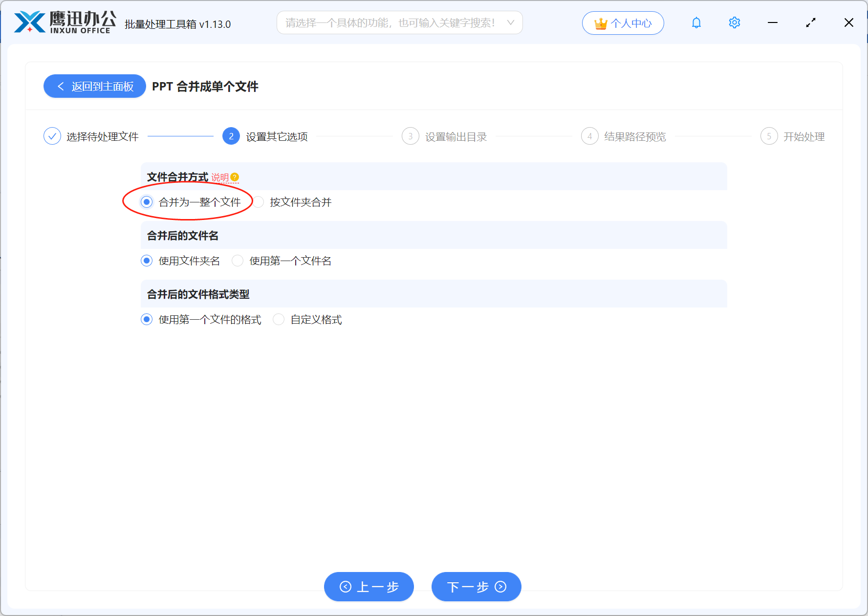Viewport: 868px width, 616px height.
Task: Click the question mark help icon beside 说明
Action: tap(235, 177)
